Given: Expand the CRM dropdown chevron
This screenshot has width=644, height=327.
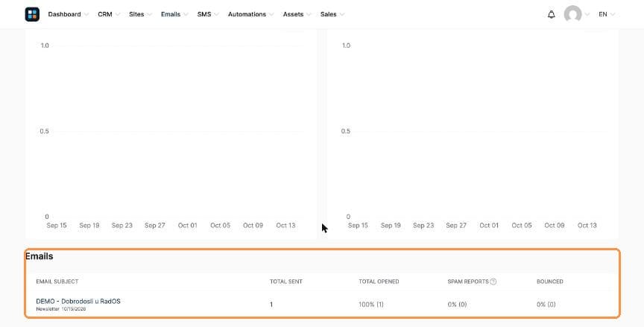Looking at the screenshot, I should (x=118, y=15).
